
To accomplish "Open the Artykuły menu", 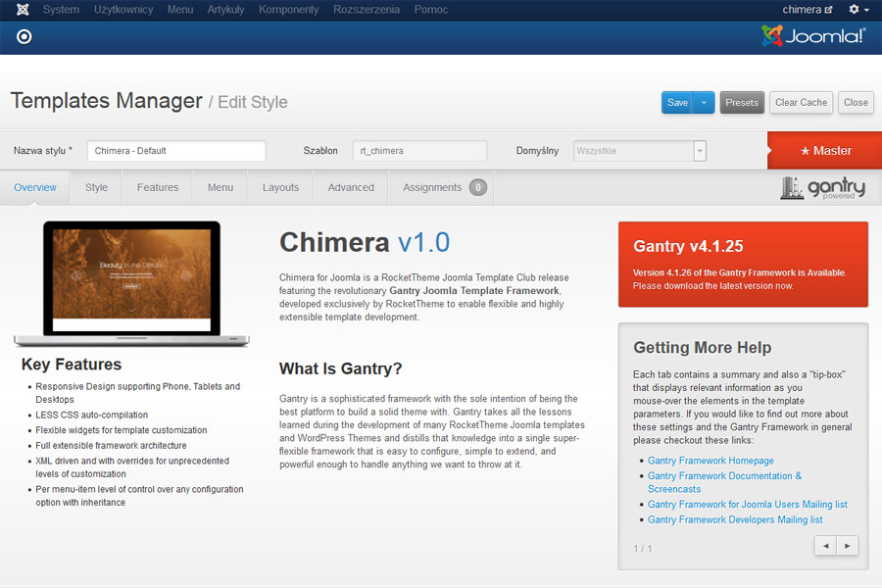I will [x=225, y=10].
